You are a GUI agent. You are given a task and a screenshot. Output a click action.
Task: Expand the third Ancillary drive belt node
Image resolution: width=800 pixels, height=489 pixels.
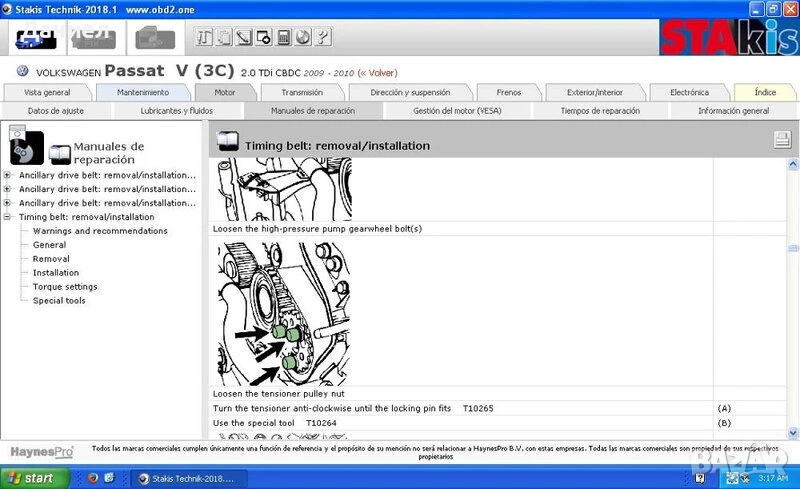click(8, 203)
